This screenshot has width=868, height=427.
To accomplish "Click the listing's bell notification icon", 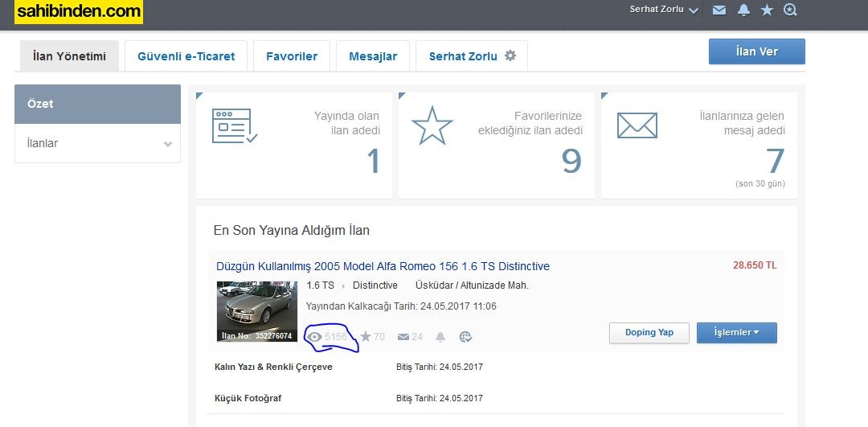I will [440, 337].
